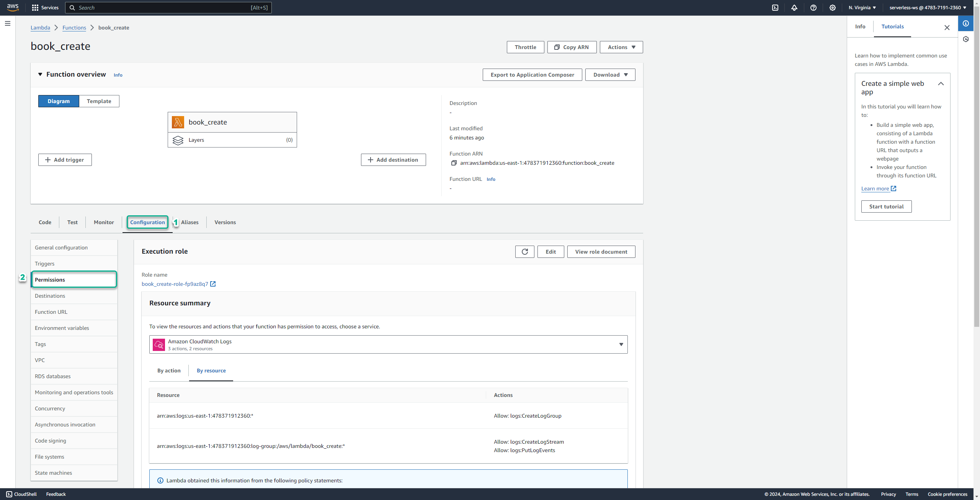Toggle the info panel icon on the right rail
This screenshot has height=500, width=980.
click(x=966, y=23)
